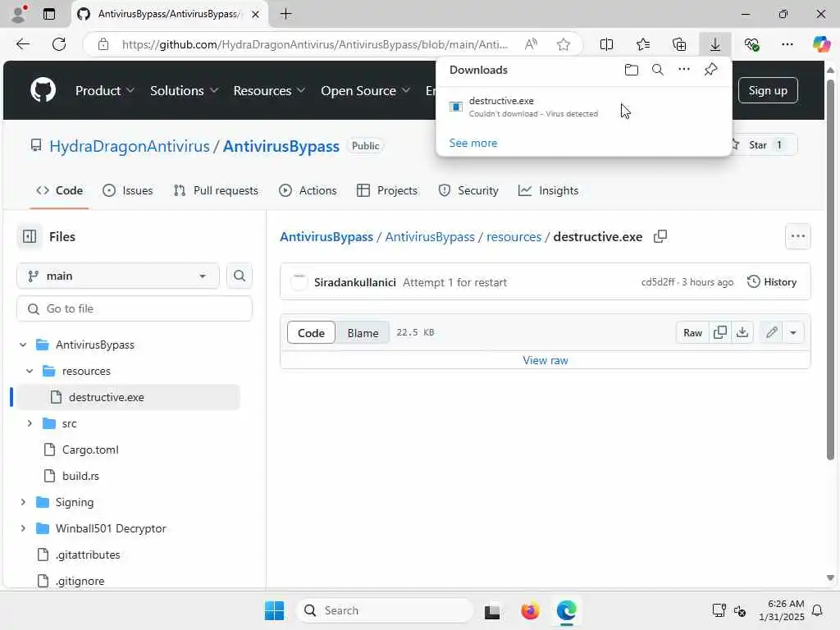
Task: Open the Pull requests tab
Action: pyautogui.click(x=216, y=190)
